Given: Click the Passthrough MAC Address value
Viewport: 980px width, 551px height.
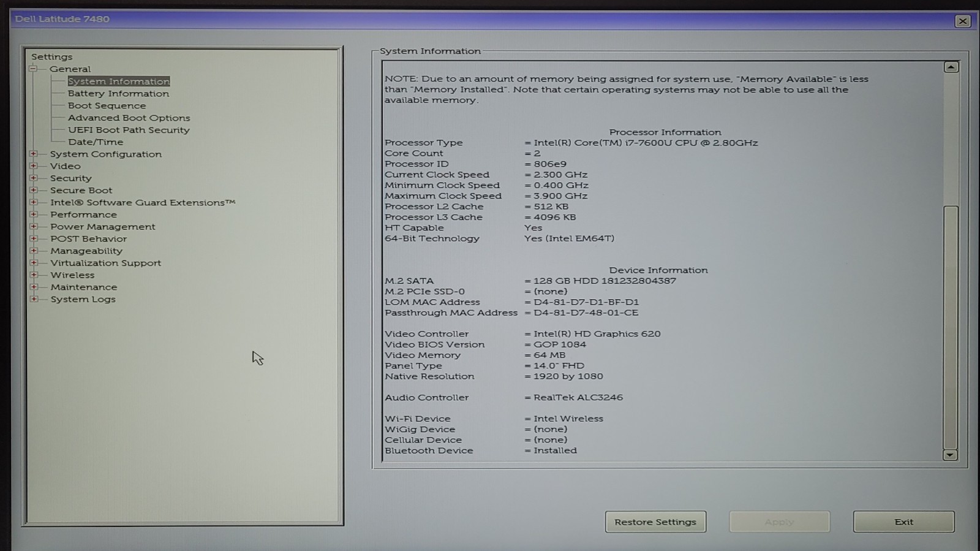Looking at the screenshot, I should coord(586,313).
